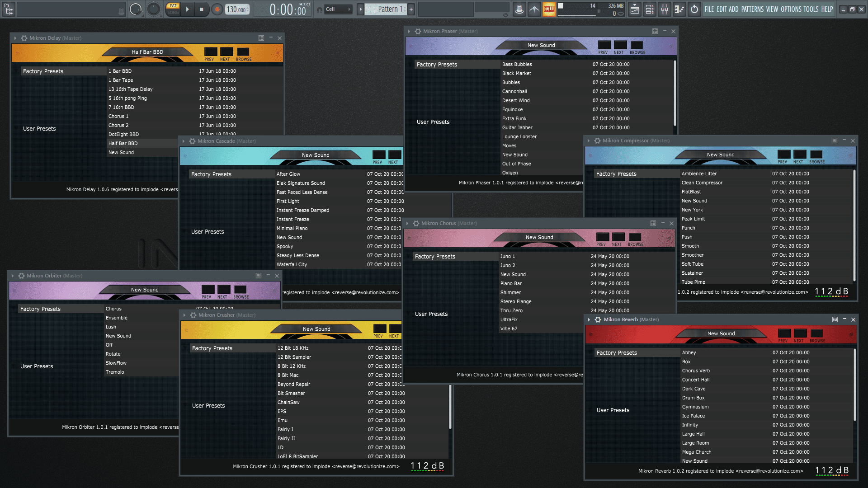
Task: Open the browser tree icon in top-left toolbar
Action: [9, 9]
